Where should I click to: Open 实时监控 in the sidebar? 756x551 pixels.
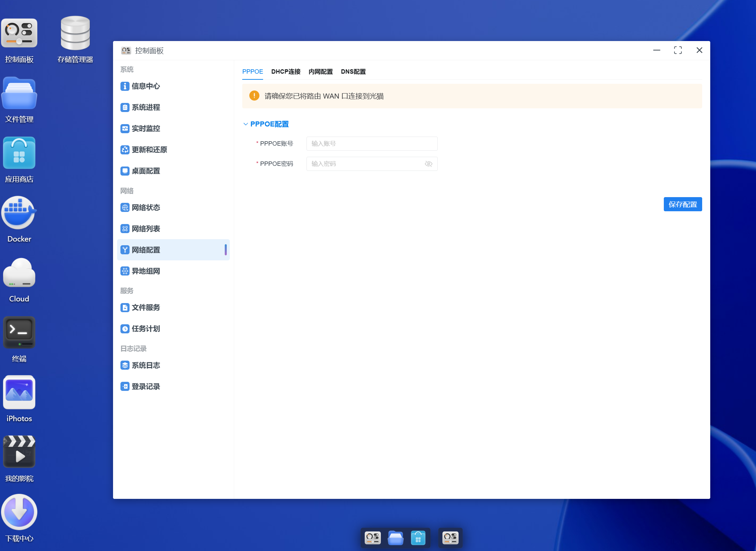(x=173, y=128)
